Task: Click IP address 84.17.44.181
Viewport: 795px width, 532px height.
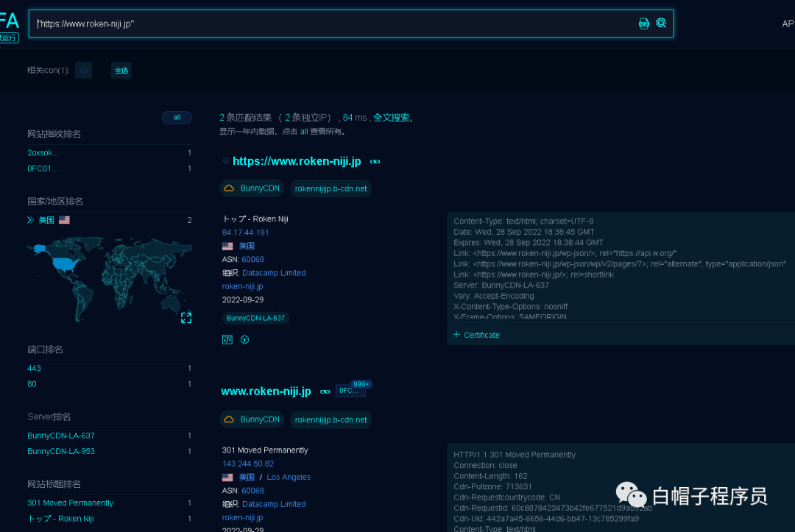Action: click(245, 233)
